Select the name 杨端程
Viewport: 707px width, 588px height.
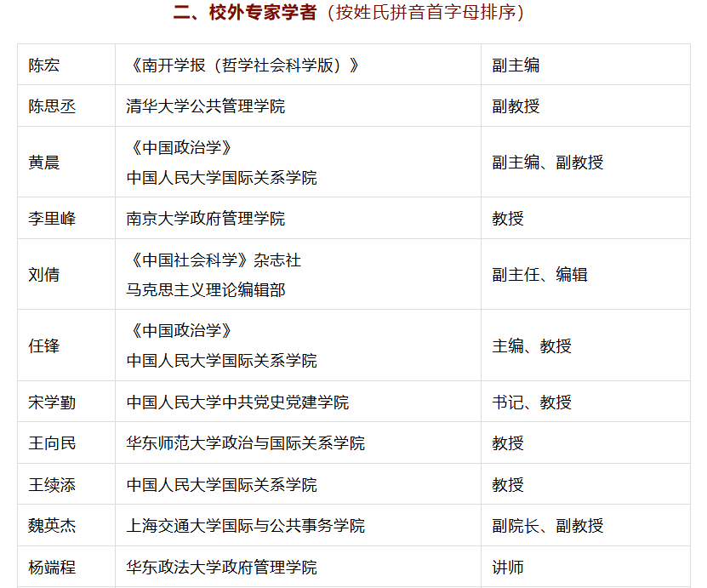tap(52, 568)
